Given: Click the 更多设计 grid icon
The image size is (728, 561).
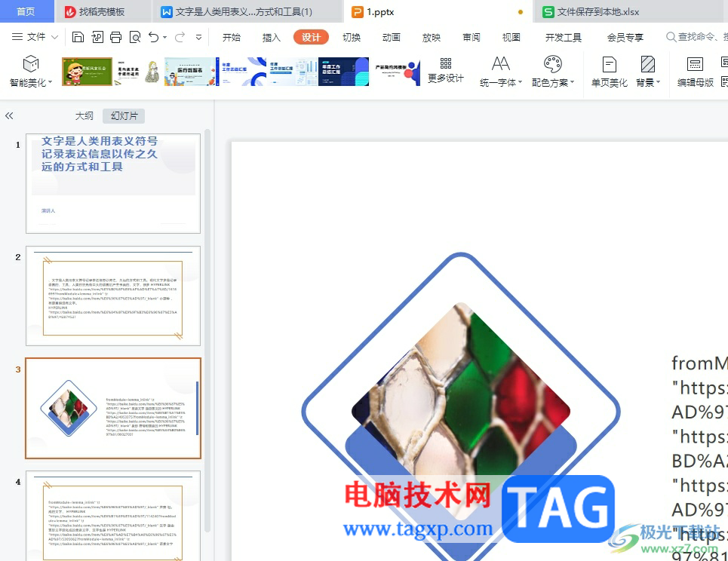Looking at the screenshot, I should (x=446, y=63).
